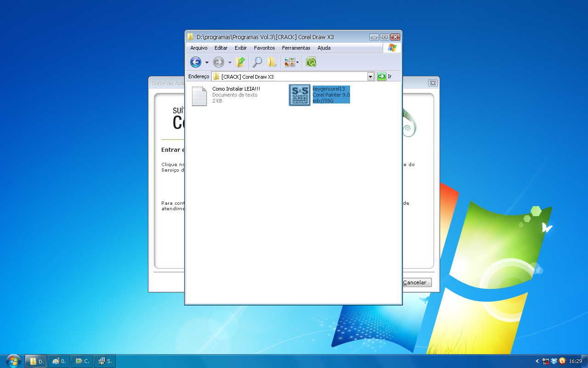588x368 pixels.
Task: Select the Como Instalar LEIA!!! text file icon
Action: pyautogui.click(x=199, y=96)
